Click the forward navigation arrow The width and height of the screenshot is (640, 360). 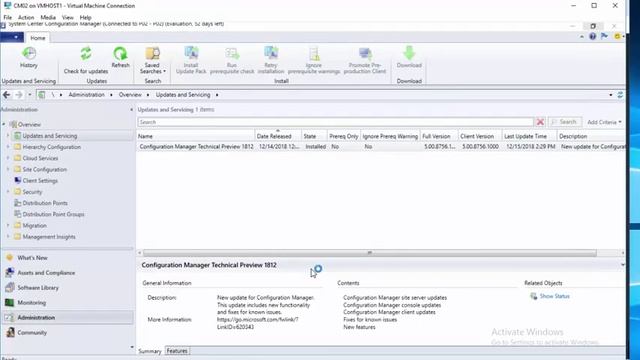pos(19,95)
